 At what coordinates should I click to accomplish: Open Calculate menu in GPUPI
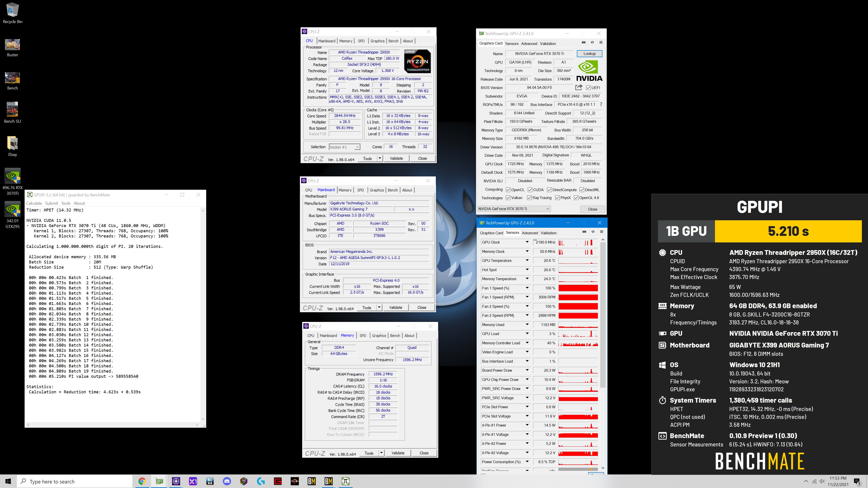[x=34, y=203]
